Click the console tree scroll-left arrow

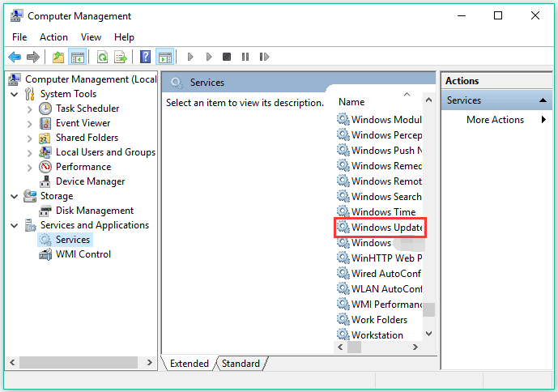12,363
